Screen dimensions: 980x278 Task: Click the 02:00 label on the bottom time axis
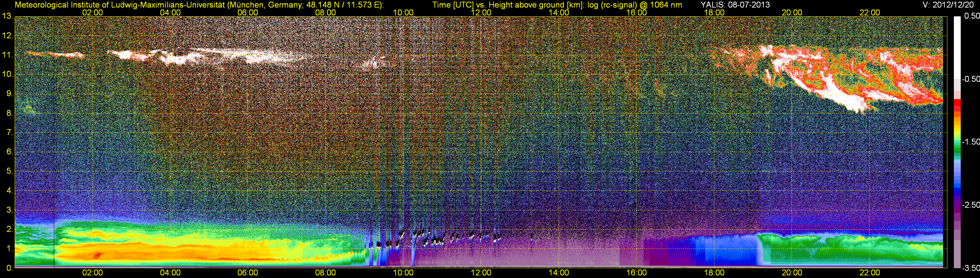point(92,273)
